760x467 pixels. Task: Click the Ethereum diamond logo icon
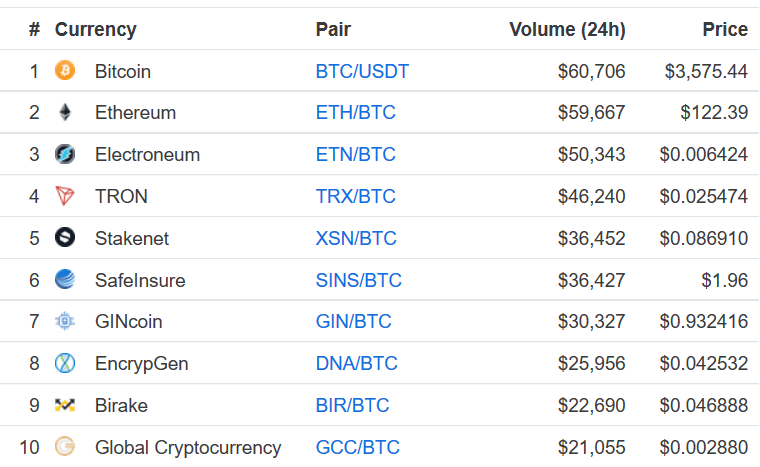tap(65, 113)
